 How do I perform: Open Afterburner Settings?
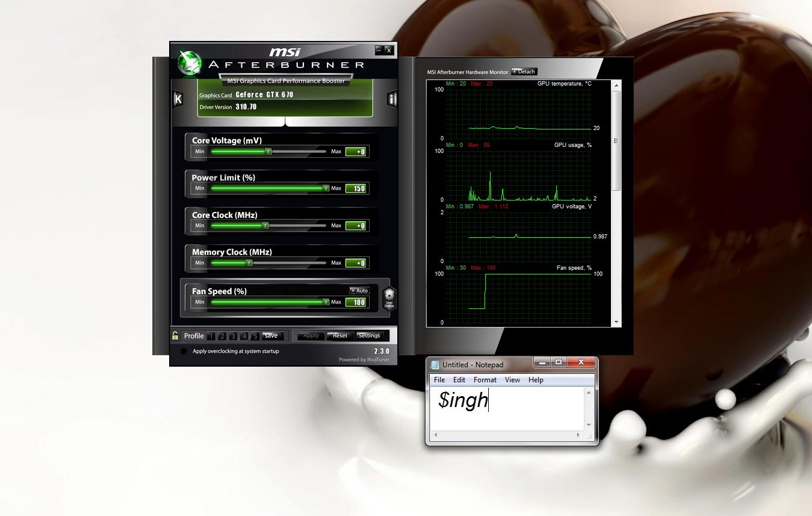[x=369, y=336]
